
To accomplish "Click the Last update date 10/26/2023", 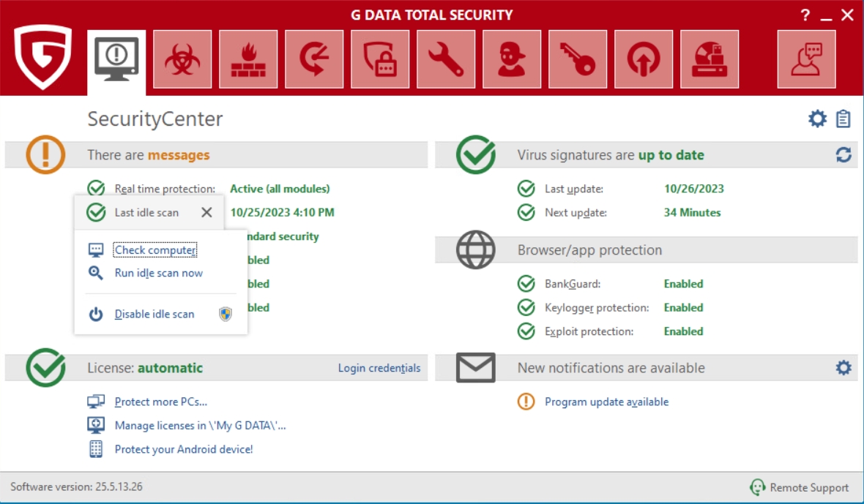I will [693, 189].
